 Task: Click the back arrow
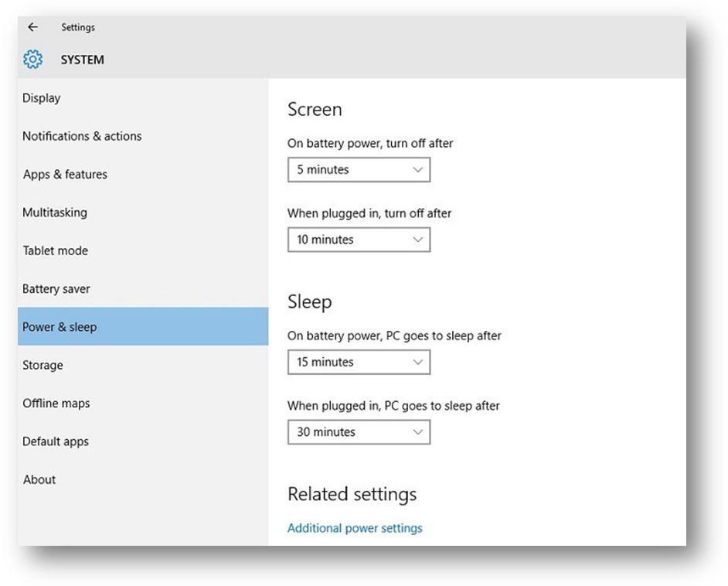(32, 27)
